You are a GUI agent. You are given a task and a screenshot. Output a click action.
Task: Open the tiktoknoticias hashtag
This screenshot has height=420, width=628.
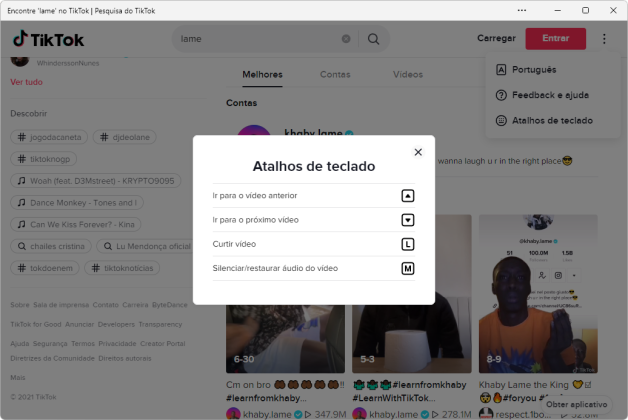coord(122,268)
